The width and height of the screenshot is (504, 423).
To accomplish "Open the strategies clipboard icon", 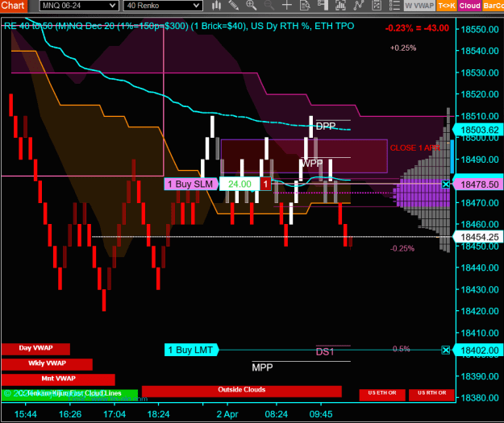I will (x=377, y=6).
